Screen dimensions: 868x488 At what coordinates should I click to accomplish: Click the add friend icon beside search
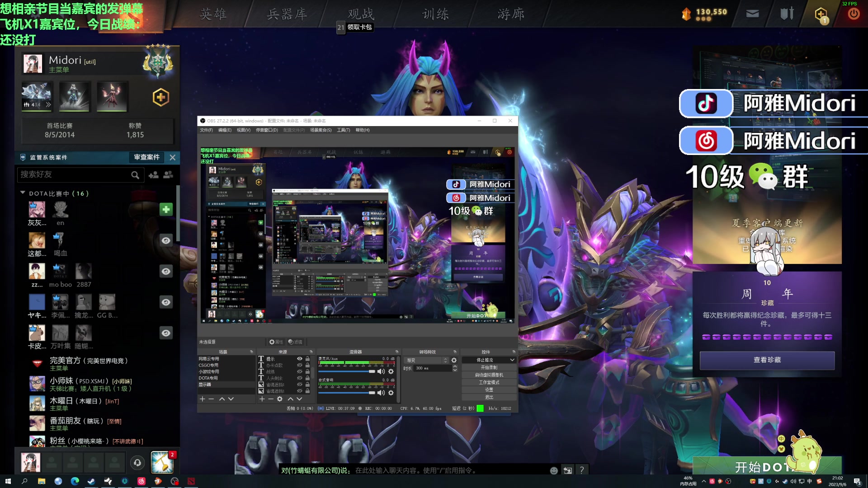(153, 175)
